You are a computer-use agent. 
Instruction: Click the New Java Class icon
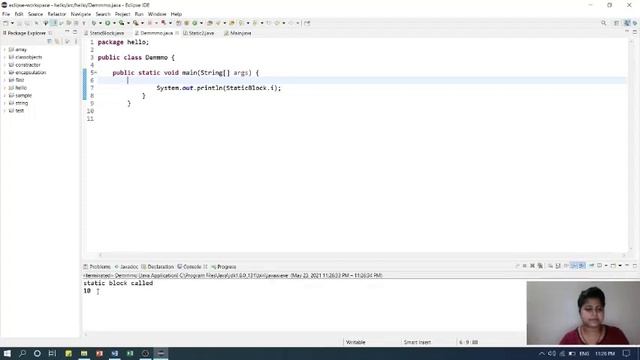click(x=195, y=23)
